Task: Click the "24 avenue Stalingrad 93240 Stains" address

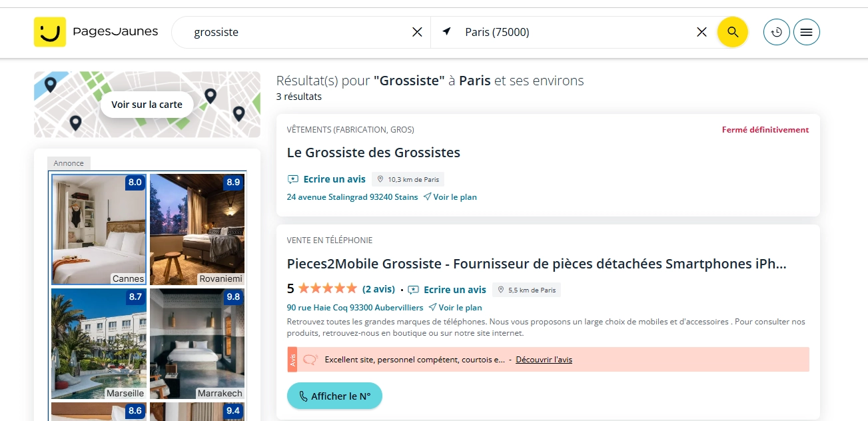Action: pyautogui.click(x=352, y=197)
